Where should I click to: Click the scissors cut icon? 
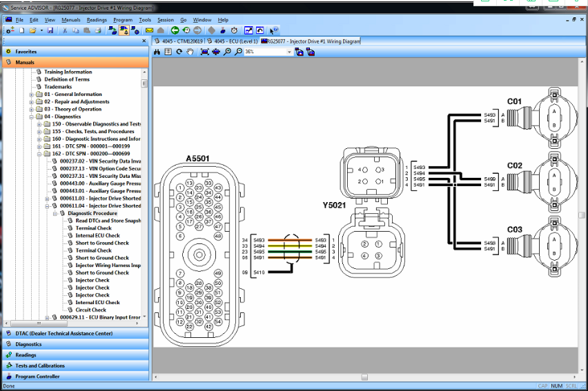tap(65, 30)
